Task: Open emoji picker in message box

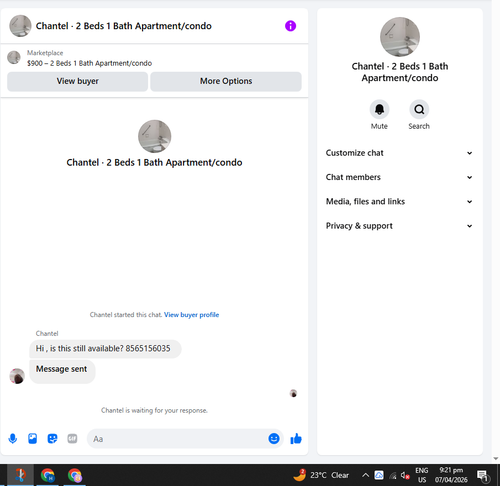Action: click(x=274, y=438)
